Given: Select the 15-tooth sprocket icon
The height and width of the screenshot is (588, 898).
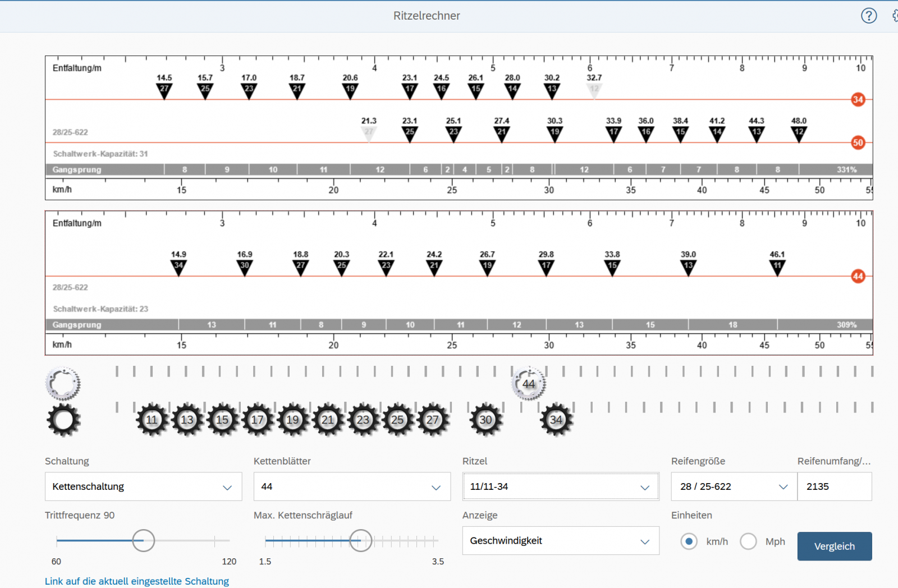Looking at the screenshot, I should (x=222, y=420).
